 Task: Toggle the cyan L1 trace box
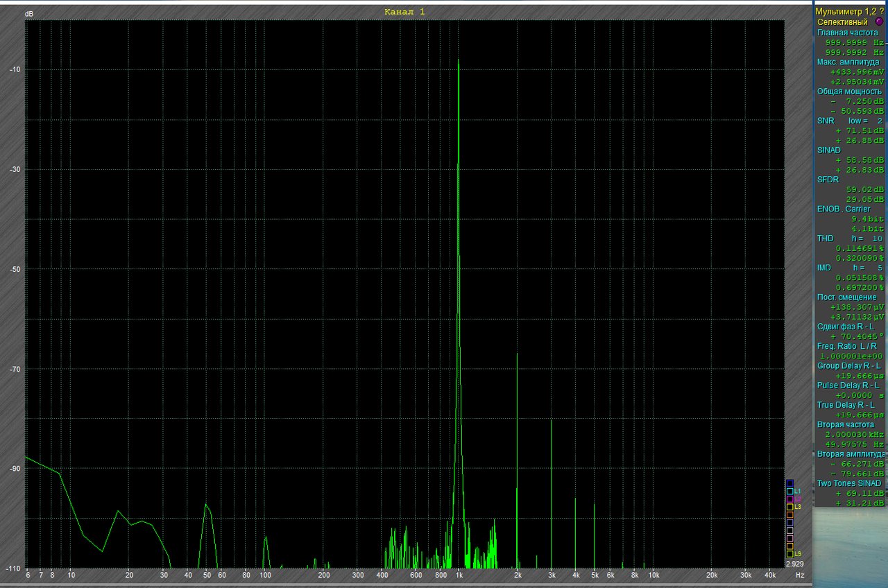tap(789, 491)
